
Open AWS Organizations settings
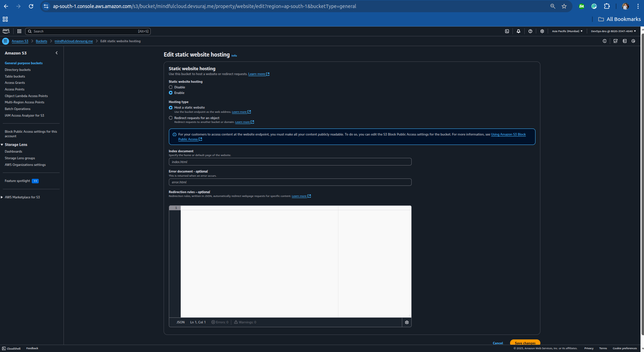click(25, 165)
